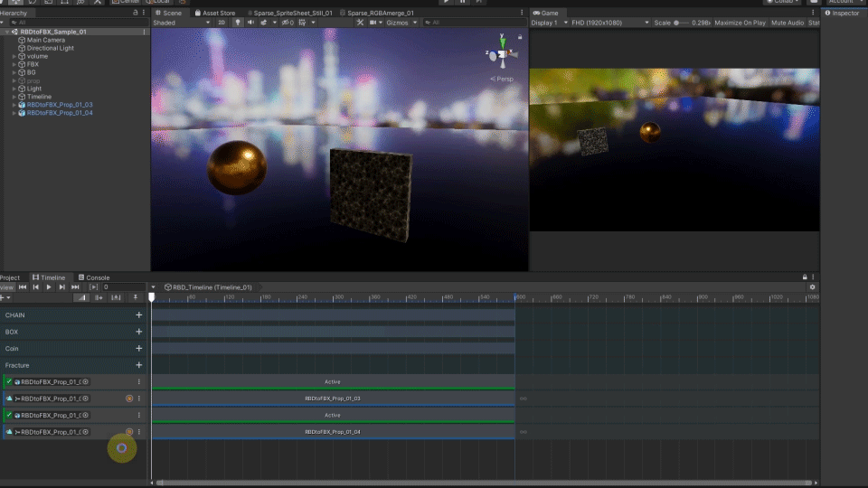Step to the Timeline's next frame
Image resolution: width=868 pixels, height=488 pixels.
(61, 286)
